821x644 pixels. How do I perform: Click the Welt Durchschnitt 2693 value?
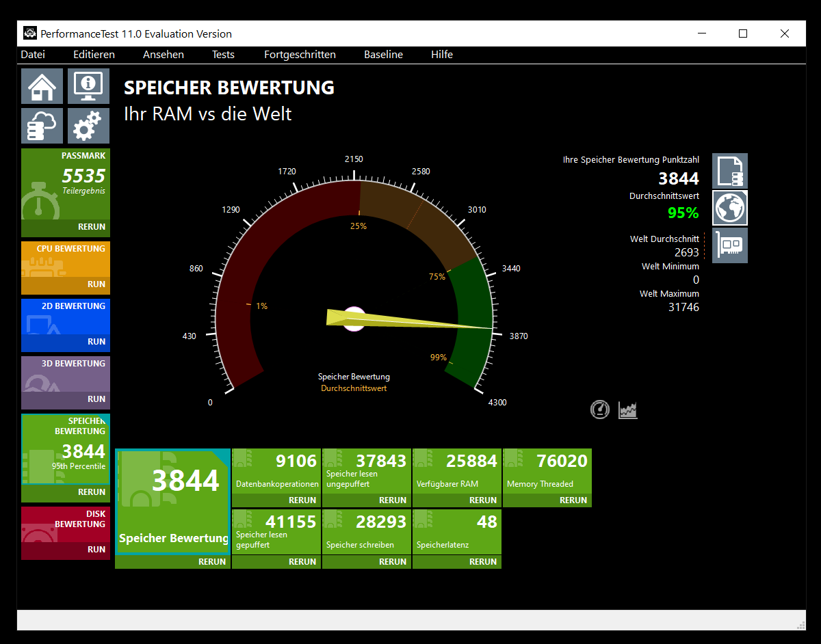(x=687, y=252)
